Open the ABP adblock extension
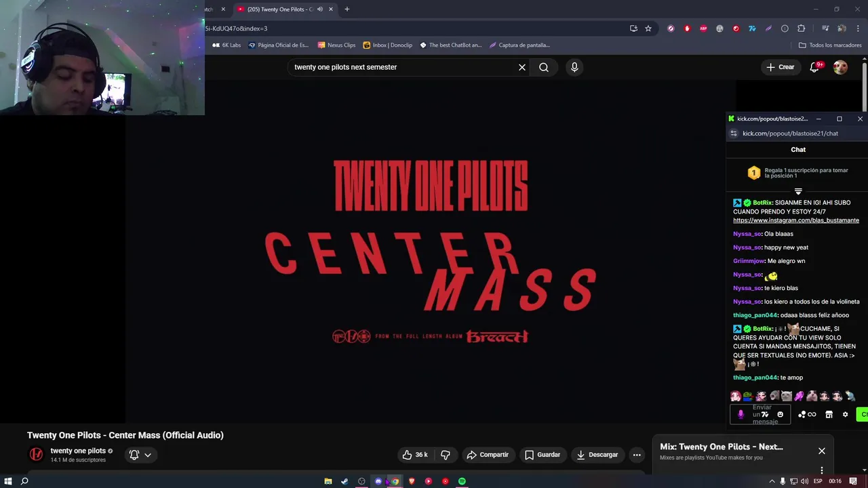 [703, 28]
